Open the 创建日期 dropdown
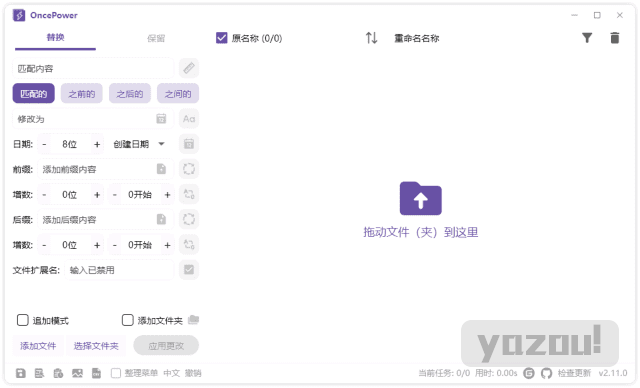Viewport: 640px width, 388px height. (x=139, y=144)
